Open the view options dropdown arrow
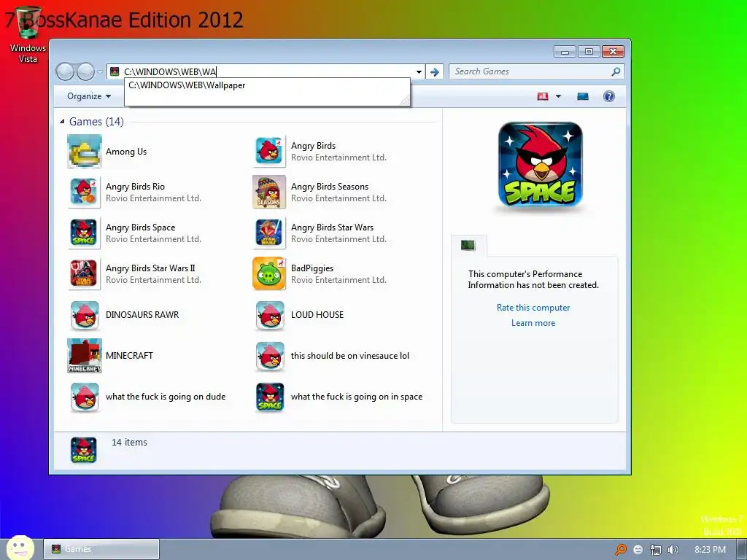Viewport: 747px width, 560px height. point(558,96)
